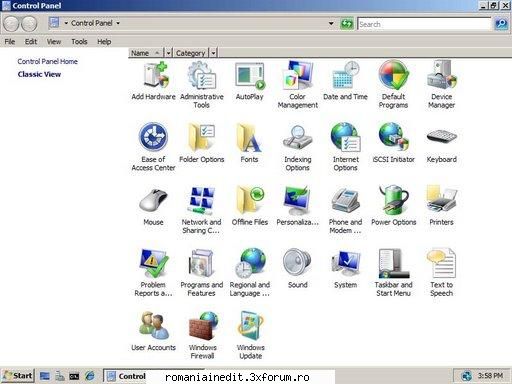
Task: Open Color Management
Action: click(x=297, y=85)
